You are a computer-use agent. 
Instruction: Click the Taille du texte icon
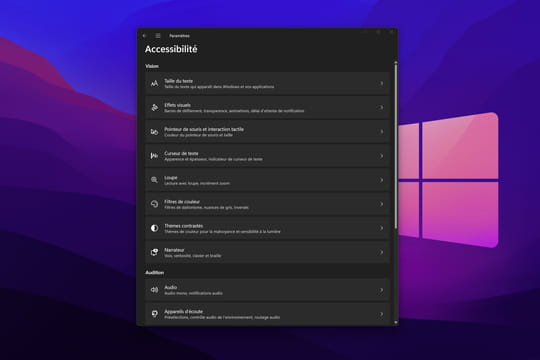click(x=154, y=83)
